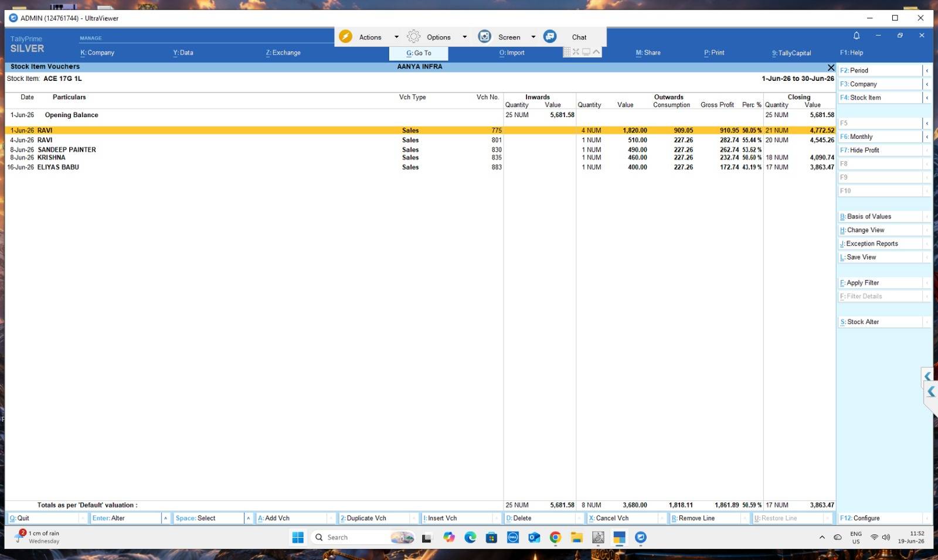
Task: Open Wi-Fi network settings in the tray
Action: point(874,537)
